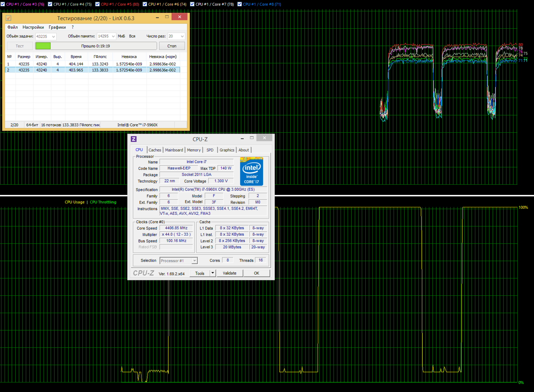Toggle Core #5 temperature checkbox
Image resolution: width=534 pixels, height=392 pixels.
click(98, 4)
